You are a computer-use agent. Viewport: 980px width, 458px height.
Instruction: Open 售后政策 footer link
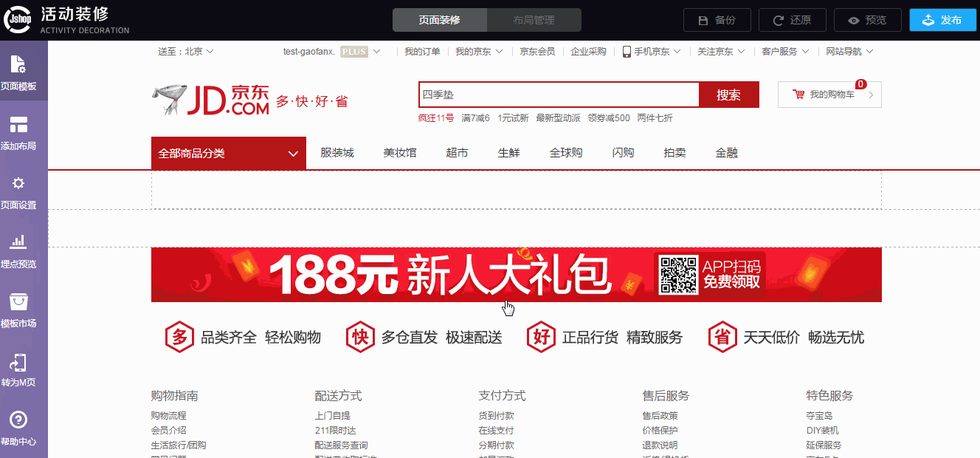point(660,416)
